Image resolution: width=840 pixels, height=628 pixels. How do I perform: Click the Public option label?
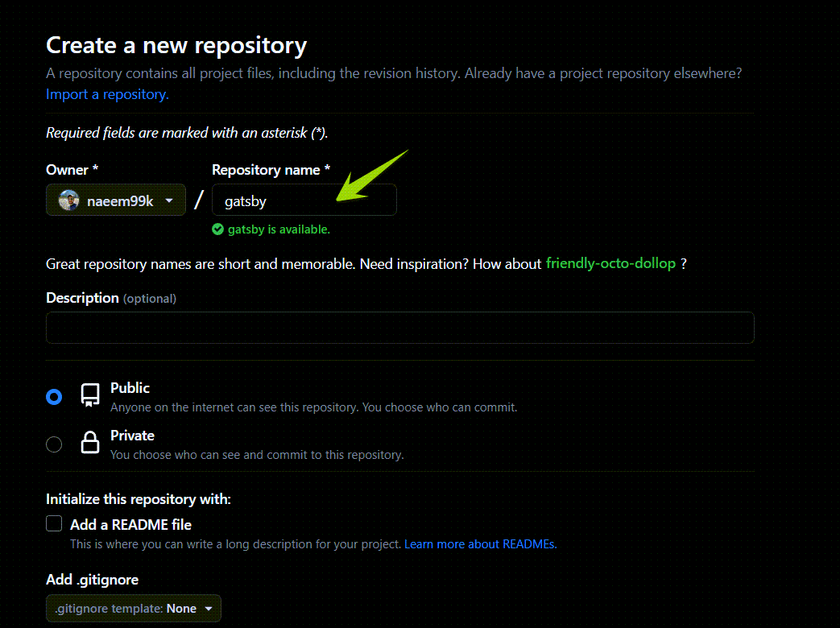130,387
